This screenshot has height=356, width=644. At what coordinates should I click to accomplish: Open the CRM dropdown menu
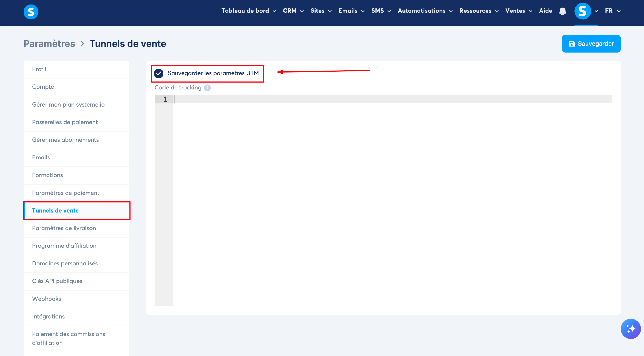(293, 11)
